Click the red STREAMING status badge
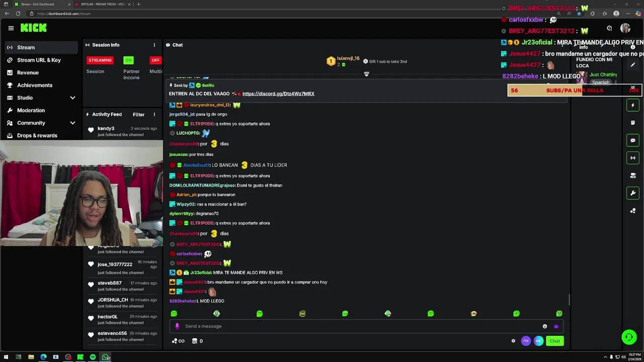 (x=100, y=60)
